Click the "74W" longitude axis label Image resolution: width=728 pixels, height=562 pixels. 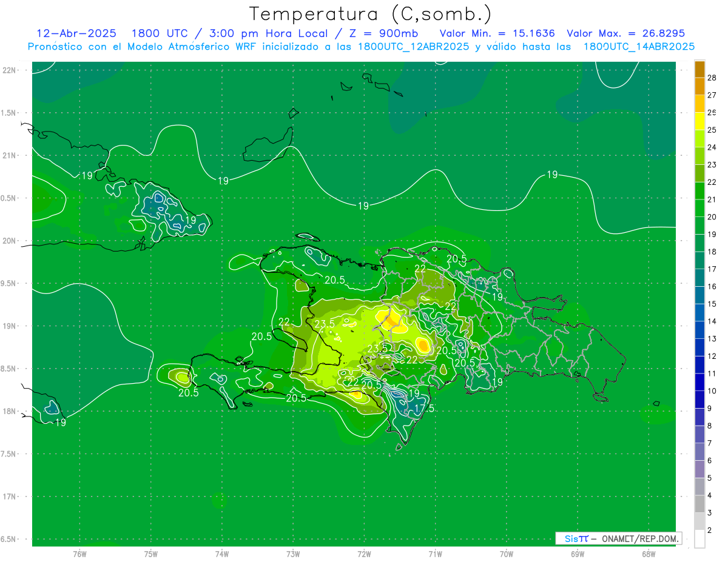[222, 554]
